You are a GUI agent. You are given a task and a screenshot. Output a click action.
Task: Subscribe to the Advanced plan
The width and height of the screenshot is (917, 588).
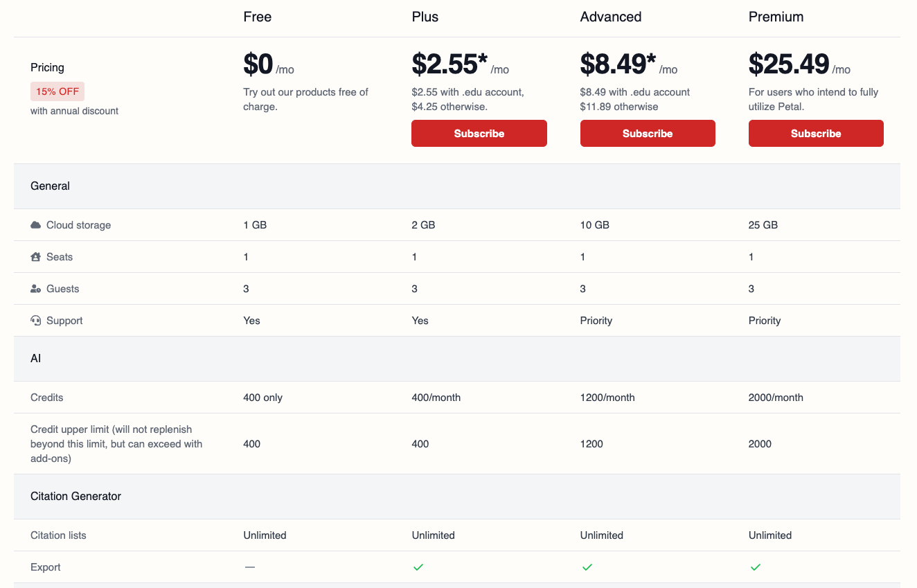coord(647,134)
